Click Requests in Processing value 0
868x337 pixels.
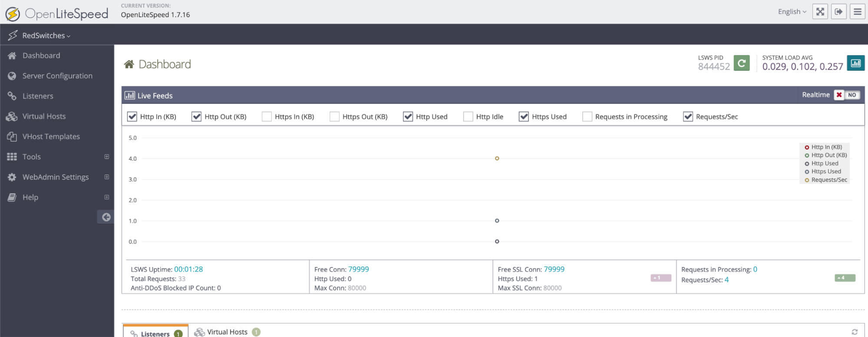[755, 269]
